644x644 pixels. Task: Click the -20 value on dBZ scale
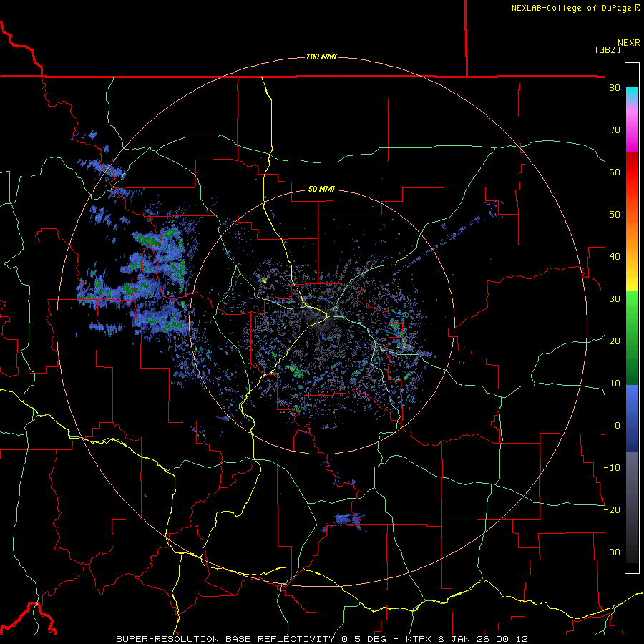[612, 510]
